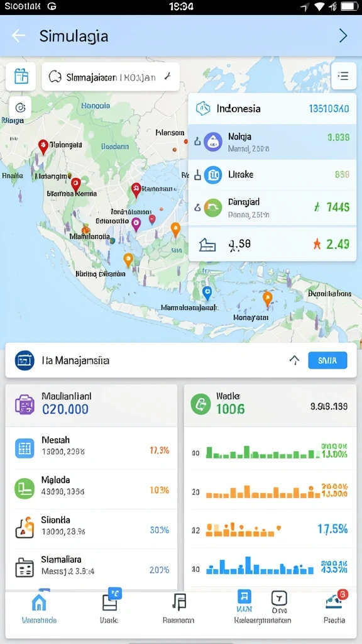The image size is (362, 644).
Task: Open the Ramanam music tab
Action: click(x=178, y=608)
